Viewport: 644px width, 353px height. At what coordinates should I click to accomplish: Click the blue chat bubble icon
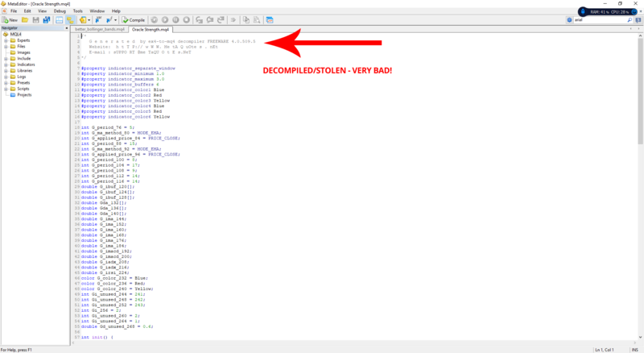click(638, 20)
